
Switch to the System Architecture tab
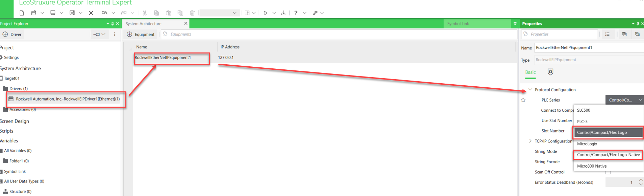point(144,24)
